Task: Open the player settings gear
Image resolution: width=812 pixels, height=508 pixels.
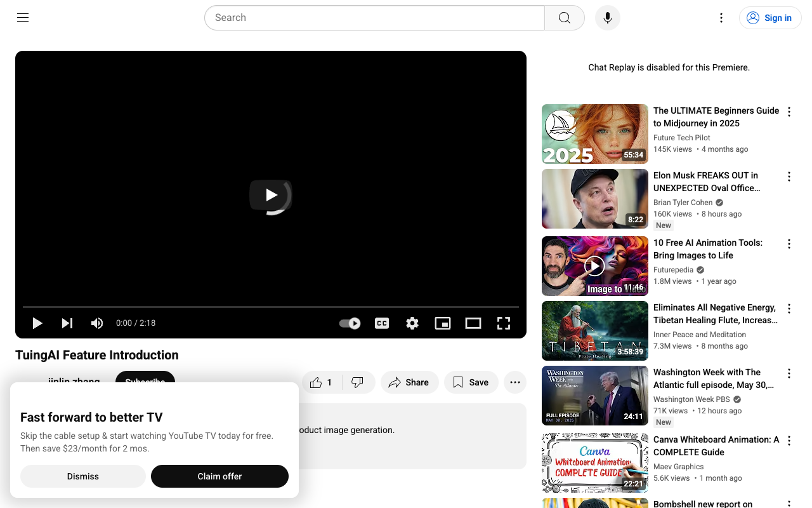Action: point(412,323)
